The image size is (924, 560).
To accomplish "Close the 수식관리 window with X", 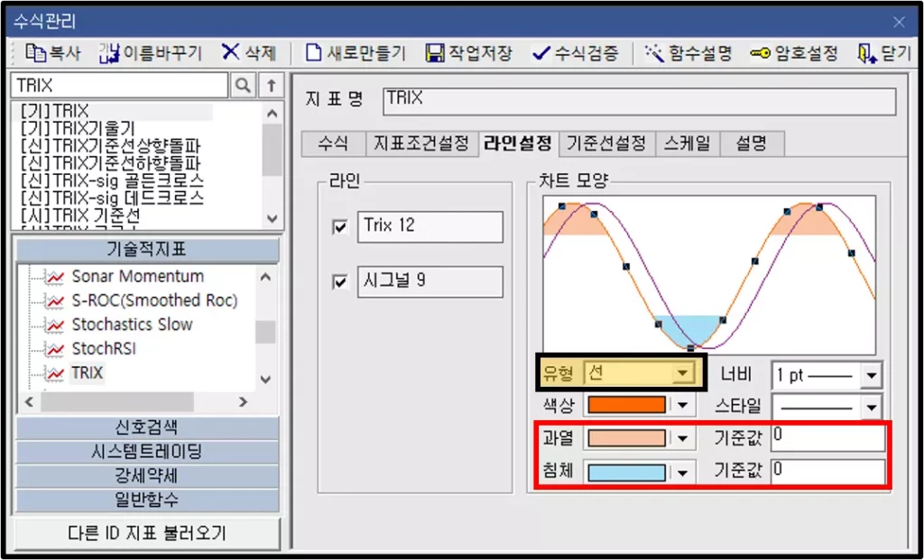I will click(900, 23).
